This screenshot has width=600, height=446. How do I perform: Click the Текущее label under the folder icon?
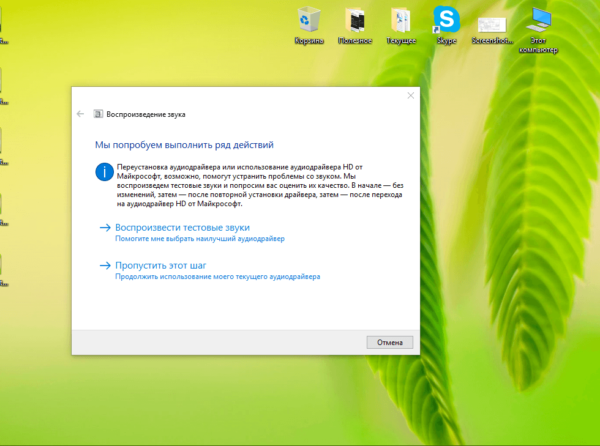coord(401,41)
